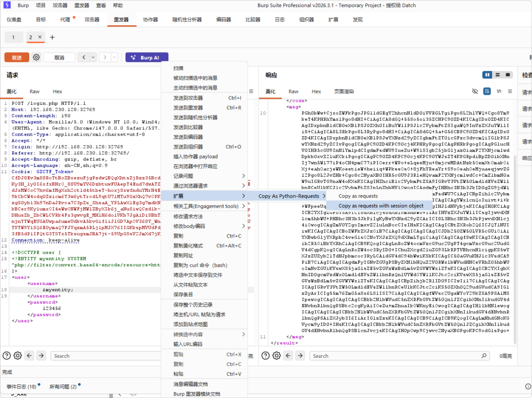This screenshot has width=532, height=398.
Task: Open the history-forward dropdown arrow
Action: [x=114, y=57]
